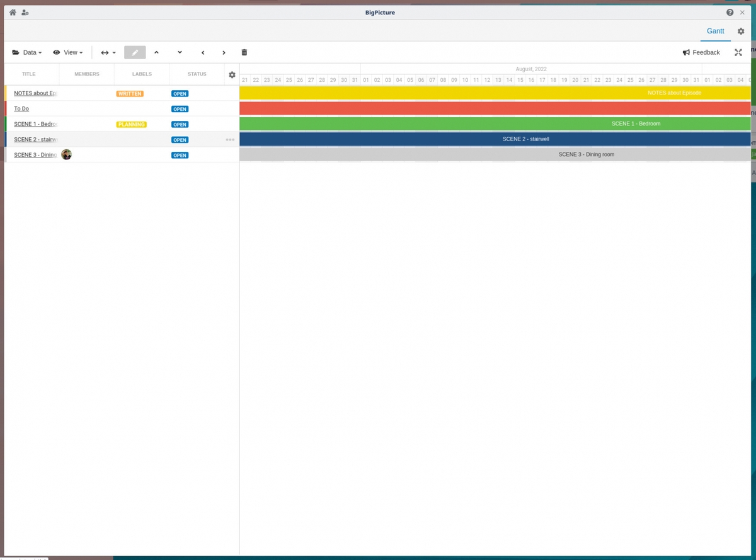Screen dimensions: 756x560
Task: Click the horizontal resize arrows icon
Action: [105, 52]
